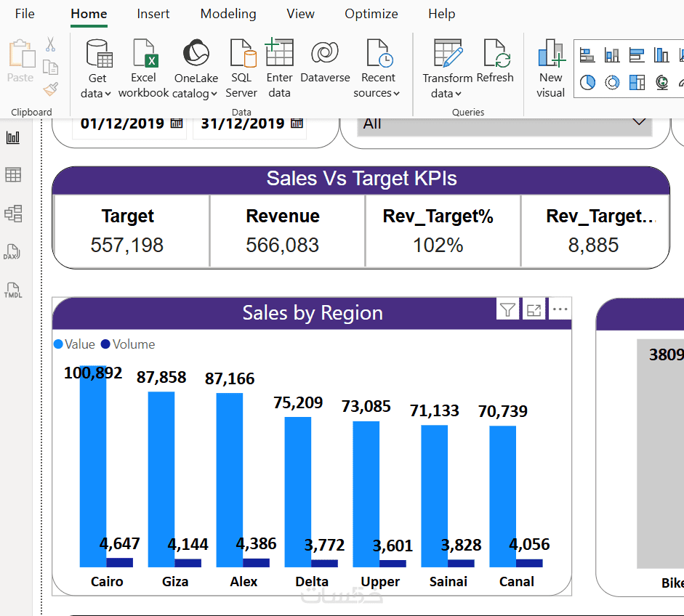Viewport: 684px width, 616px height.
Task: Click the Cut scissors icon
Action: pyautogui.click(x=51, y=45)
